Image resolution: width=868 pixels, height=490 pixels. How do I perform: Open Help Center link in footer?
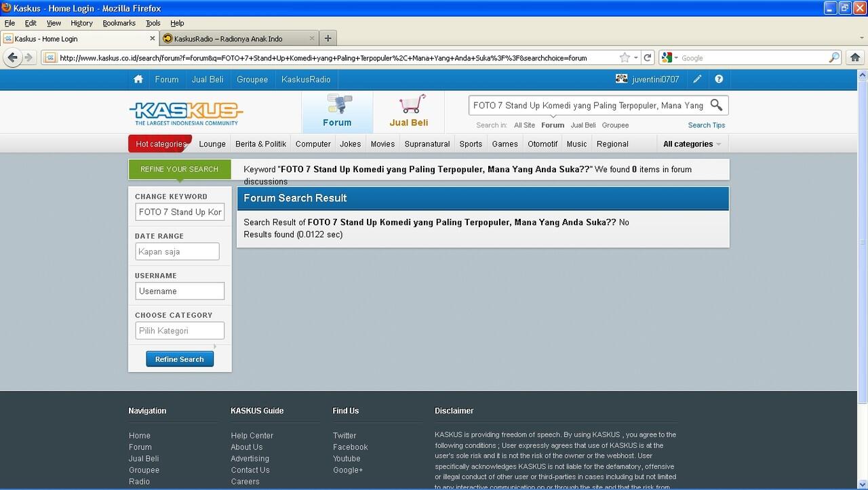tap(252, 436)
